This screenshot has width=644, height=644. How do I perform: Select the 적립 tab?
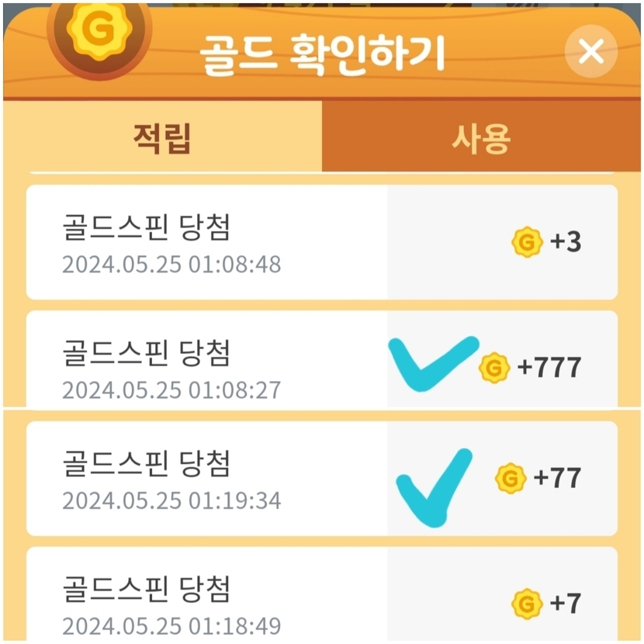coord(162,138)
